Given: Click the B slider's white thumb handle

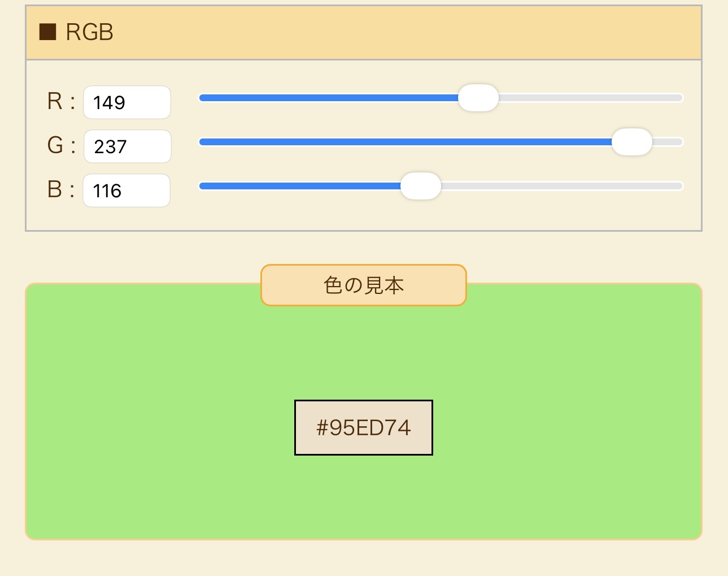Looking at the screenshot, I should click(x=420, y=186).
